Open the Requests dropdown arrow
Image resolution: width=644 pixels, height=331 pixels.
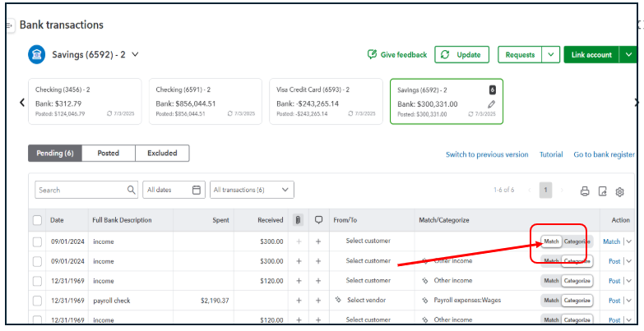click(551, 54)
